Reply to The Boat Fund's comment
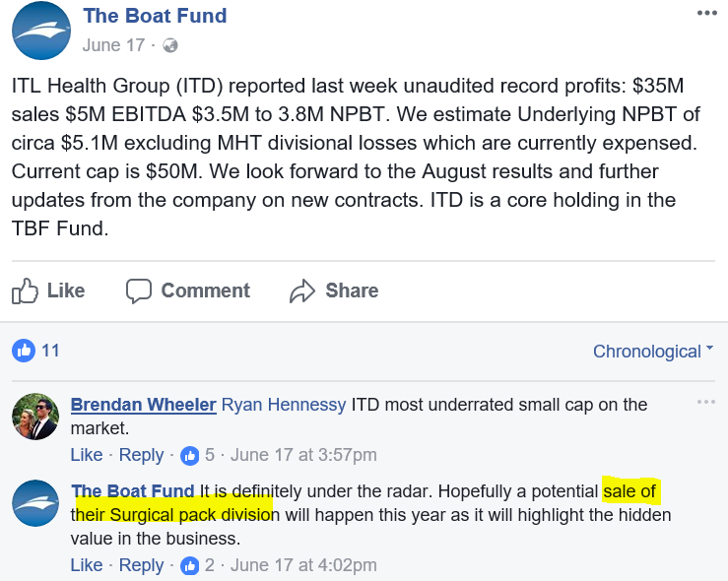 141,565
